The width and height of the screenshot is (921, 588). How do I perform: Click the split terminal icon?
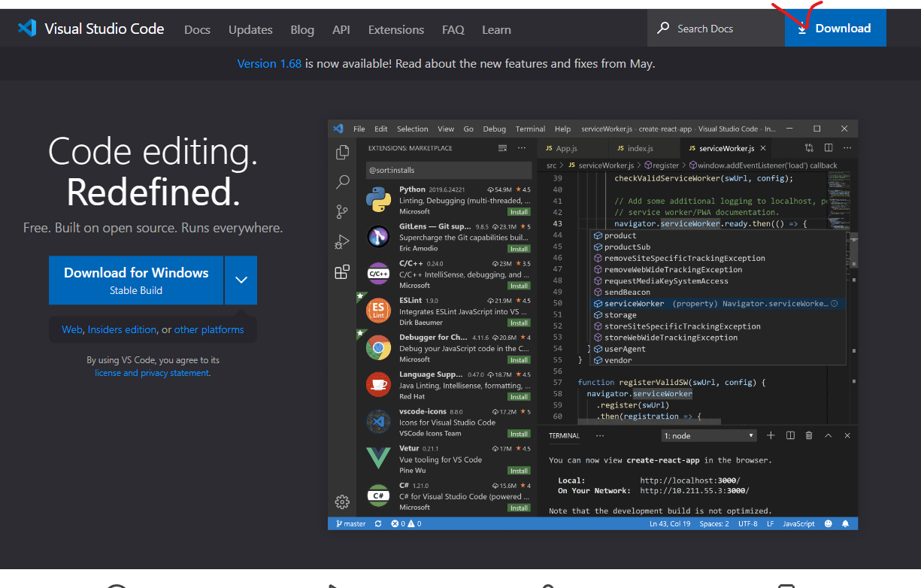[790, 435]
